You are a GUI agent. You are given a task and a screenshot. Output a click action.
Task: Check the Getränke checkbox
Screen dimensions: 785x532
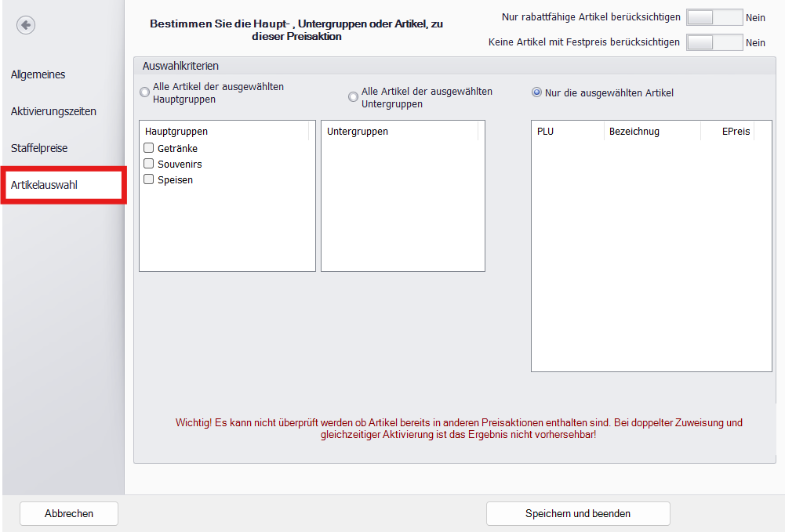pyautogui.click(x=149, y=148)
